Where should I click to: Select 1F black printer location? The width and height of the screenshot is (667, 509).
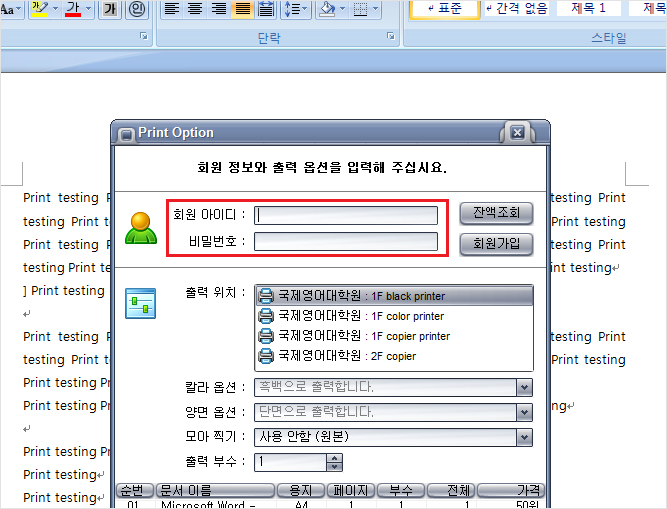[x=394, y=296]
